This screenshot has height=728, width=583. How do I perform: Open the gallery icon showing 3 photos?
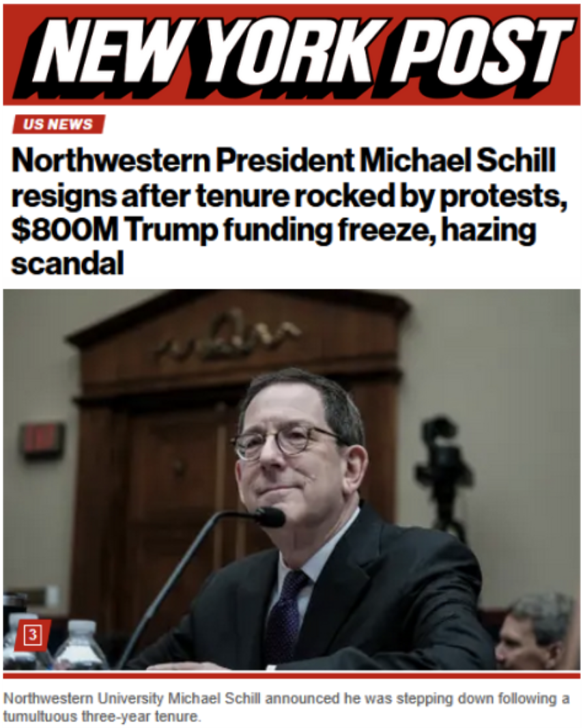point(32,634)
